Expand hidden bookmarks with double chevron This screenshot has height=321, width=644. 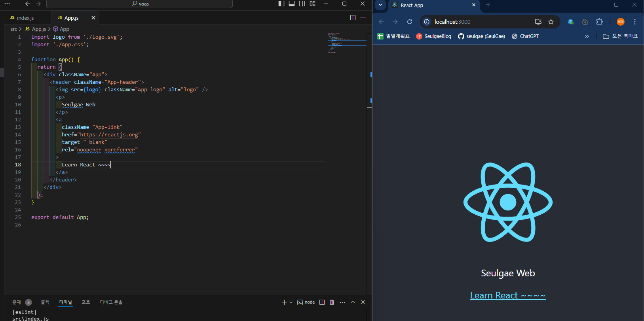tap(587, 36)
